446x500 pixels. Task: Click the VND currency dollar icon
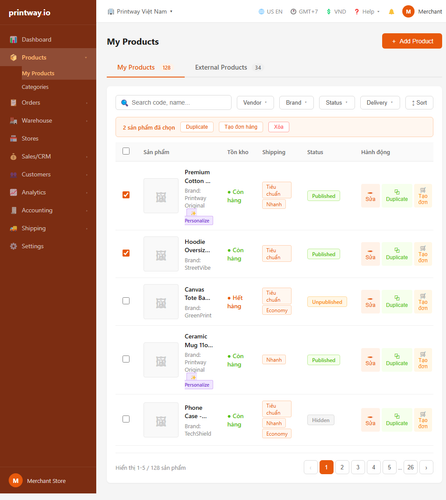(328, 12)
